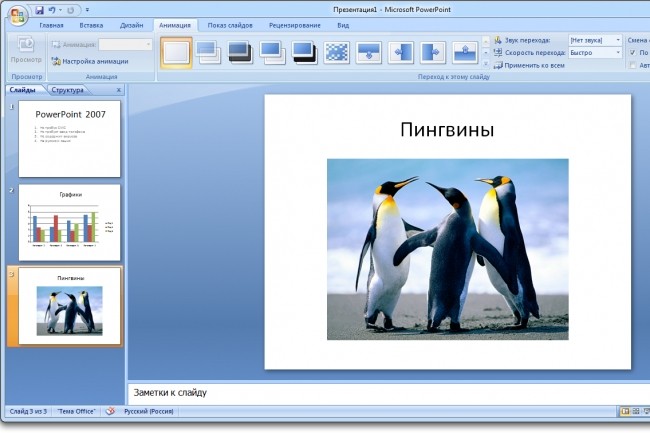Apply the dissolve checkered transition

pos(336,53)
